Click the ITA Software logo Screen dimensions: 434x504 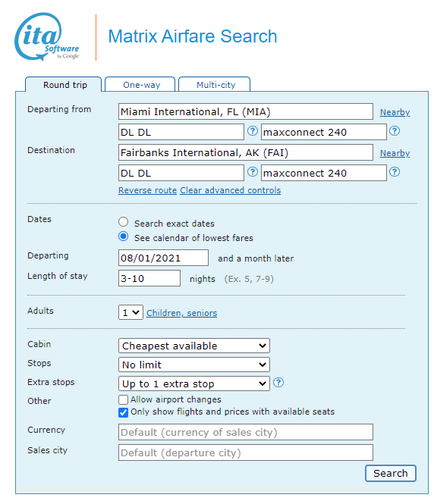point(46,36)
